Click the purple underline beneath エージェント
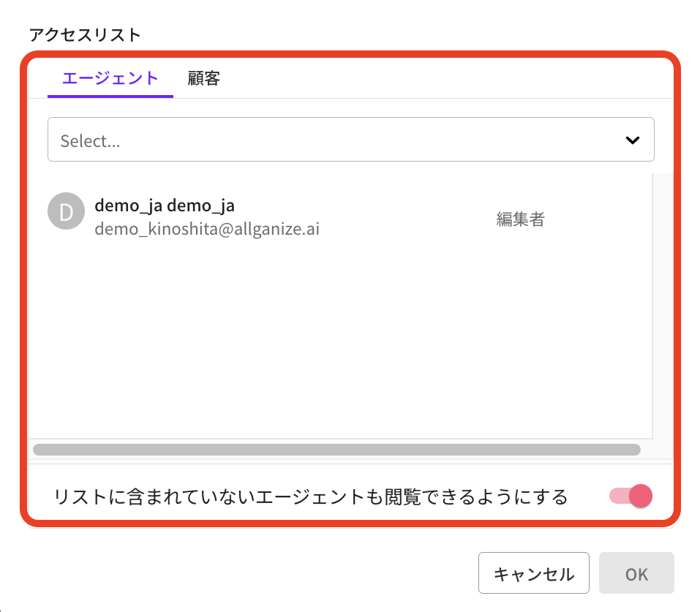The height and width of the screenshot is (612, 700). (x=110, y=96)
